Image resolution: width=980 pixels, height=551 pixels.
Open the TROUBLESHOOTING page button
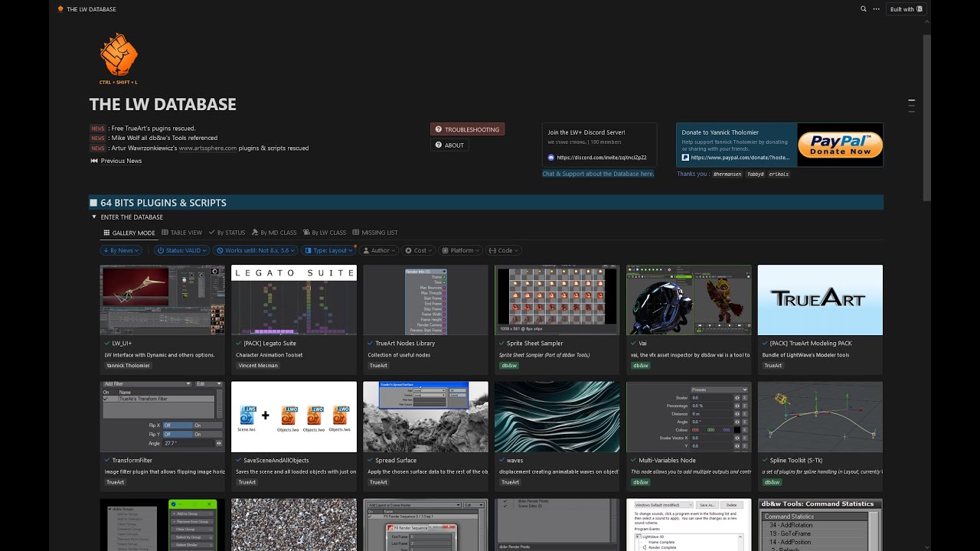click(467, 129)
